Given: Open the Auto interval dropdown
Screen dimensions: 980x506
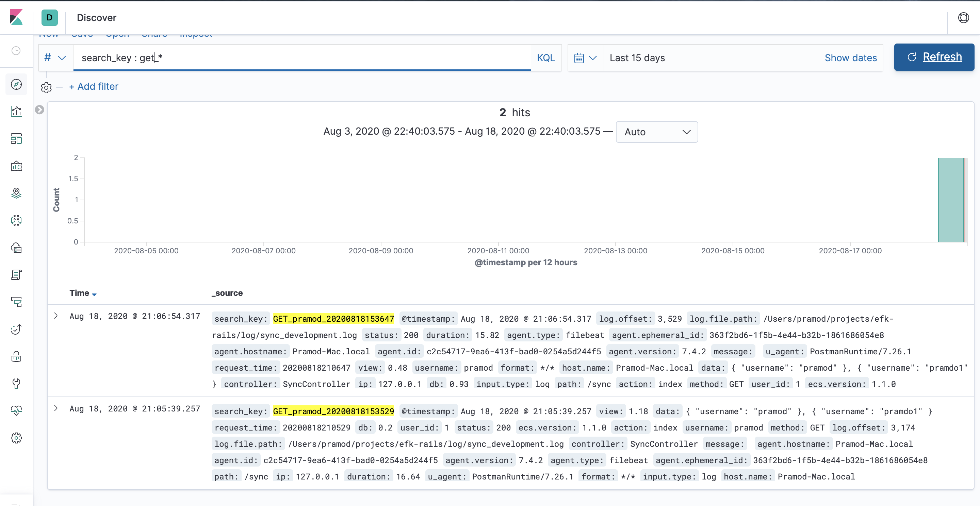Looking at the screenshot, I should [x=657, y=132].
